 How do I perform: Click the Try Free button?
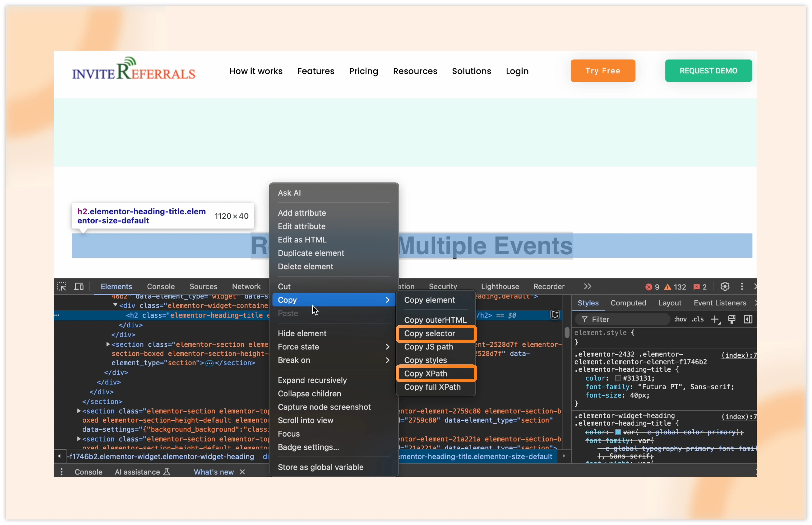[x=603, y=71]
